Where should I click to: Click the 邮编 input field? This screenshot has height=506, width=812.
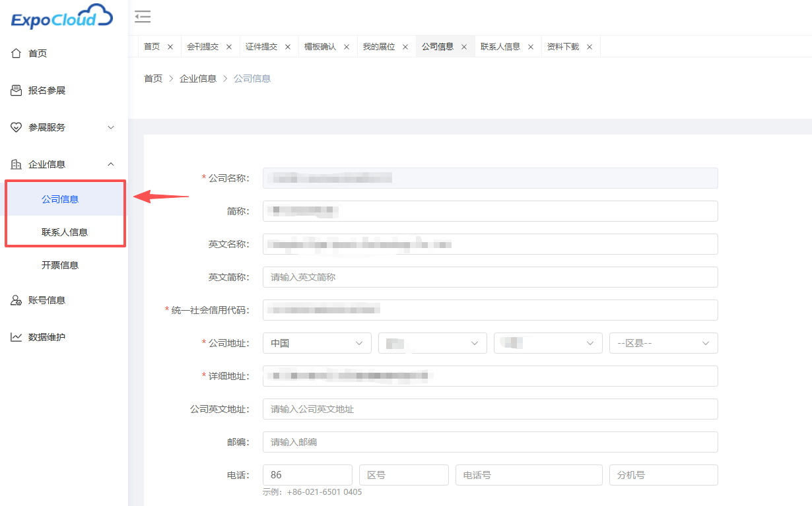(x=490, y=442)
